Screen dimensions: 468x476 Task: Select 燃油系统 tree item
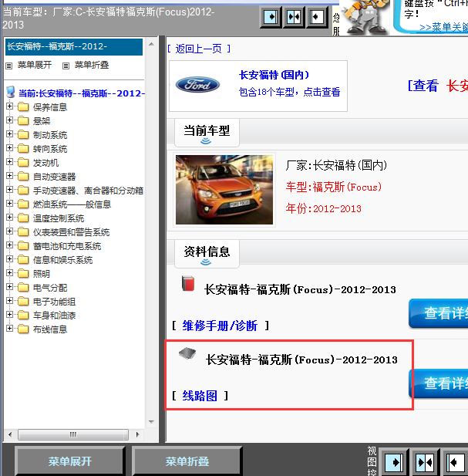(72, 204)
